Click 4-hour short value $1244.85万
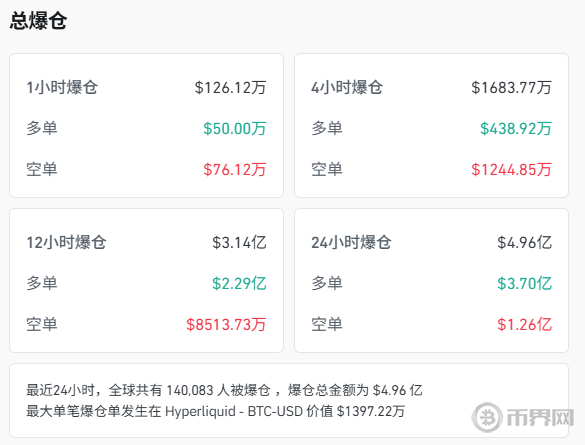The width and height of the screenshot is (585, 445). tap(511, 170)
